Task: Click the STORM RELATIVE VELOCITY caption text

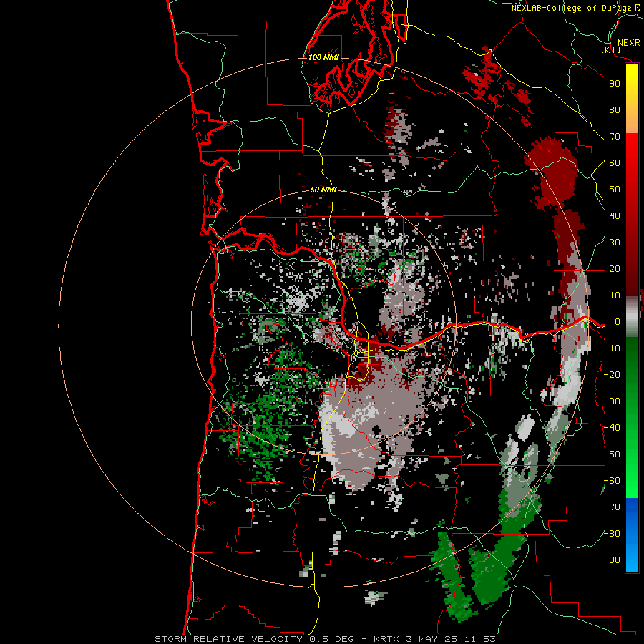Action: tap(228, 639)
